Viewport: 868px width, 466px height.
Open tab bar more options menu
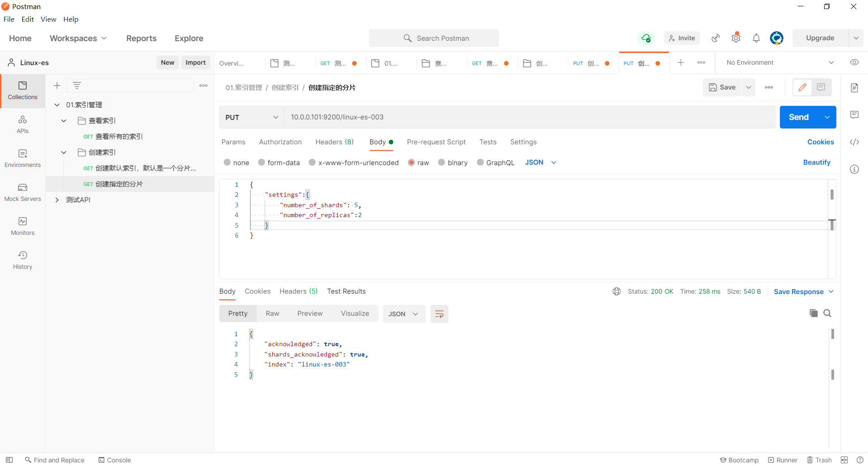point(701,62)
